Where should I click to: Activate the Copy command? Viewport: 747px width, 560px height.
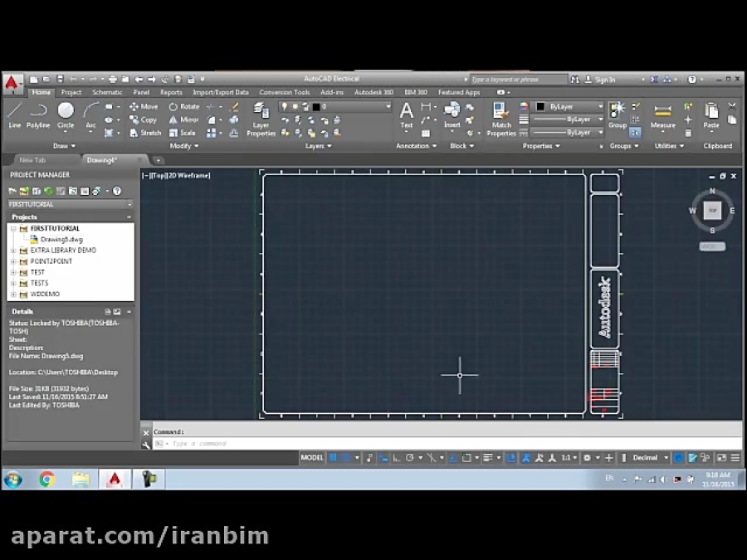click(143, 119)
